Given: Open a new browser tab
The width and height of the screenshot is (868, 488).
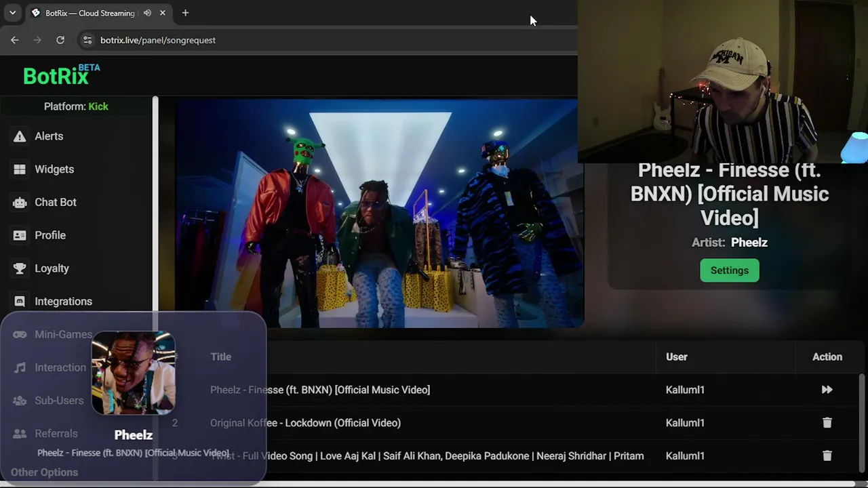Looking at the screenshot, I should (x=185, y=13).
